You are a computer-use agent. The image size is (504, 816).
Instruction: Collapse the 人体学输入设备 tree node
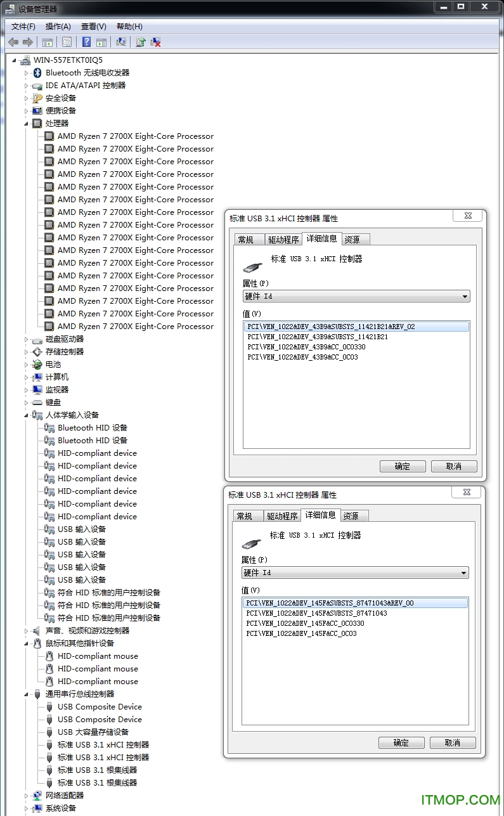point(27,415)
